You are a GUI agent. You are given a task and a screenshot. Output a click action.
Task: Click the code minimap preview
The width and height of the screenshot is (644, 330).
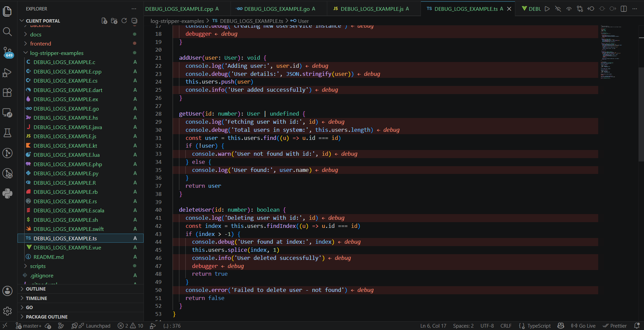click(612, 52)
